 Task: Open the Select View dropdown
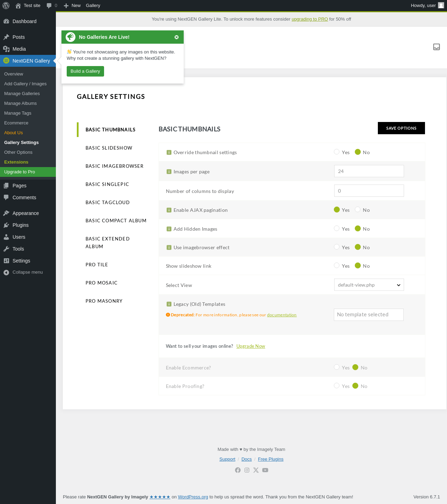(369, 285)
